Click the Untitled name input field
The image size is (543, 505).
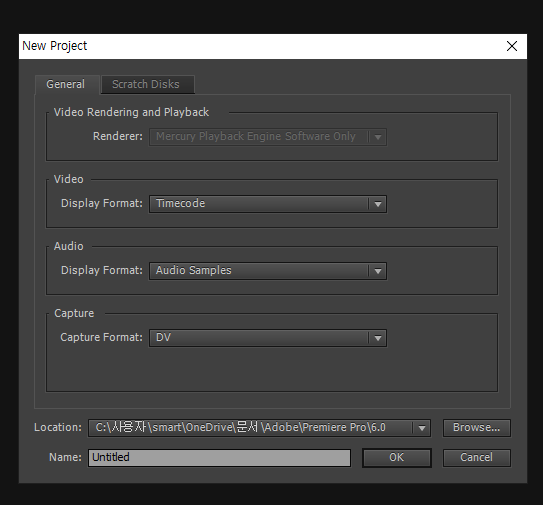[219, 458]
